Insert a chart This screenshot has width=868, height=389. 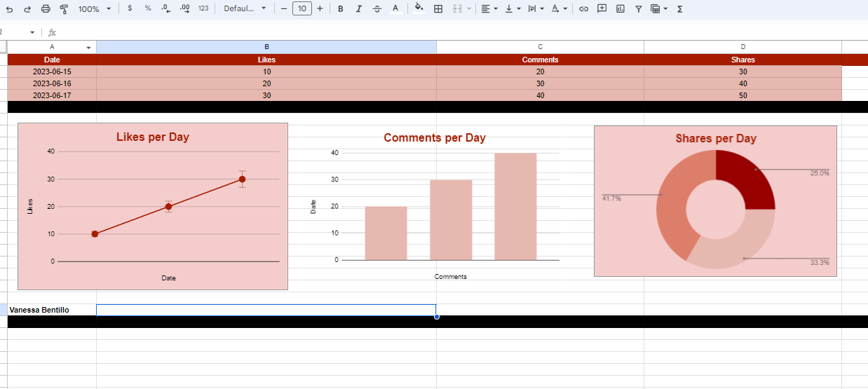coord(620,9)
